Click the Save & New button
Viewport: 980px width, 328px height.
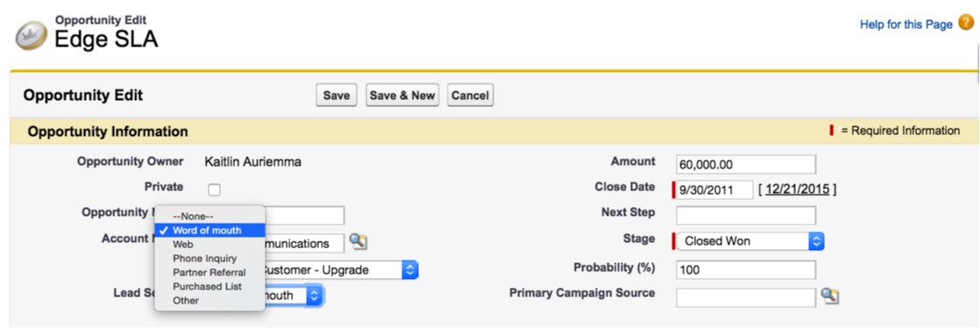[401, 96]
